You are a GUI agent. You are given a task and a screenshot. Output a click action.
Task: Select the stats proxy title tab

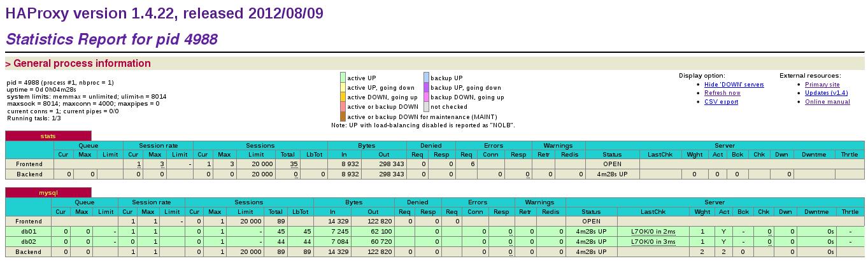click(48, 136)
